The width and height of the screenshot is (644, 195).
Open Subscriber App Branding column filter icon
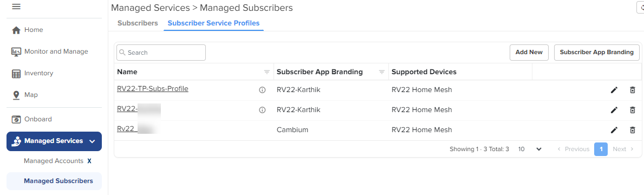click(381, 72)
